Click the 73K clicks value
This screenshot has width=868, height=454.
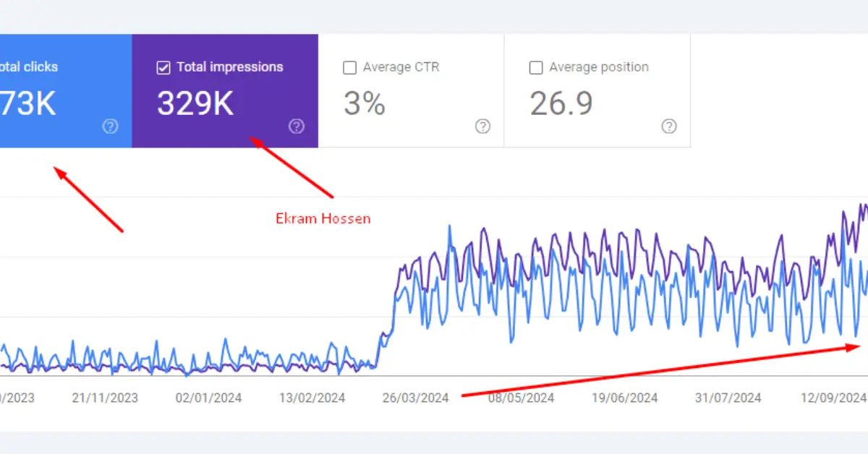click(x=27, y=104)
